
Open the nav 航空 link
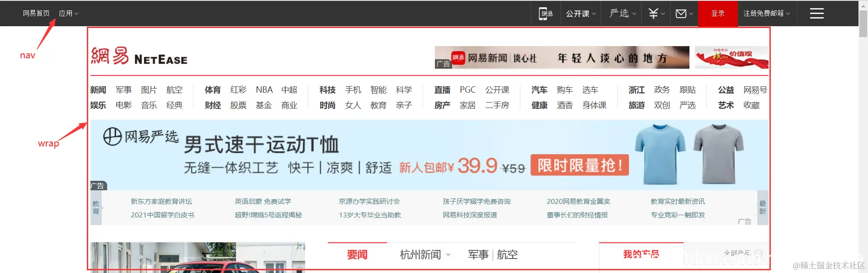pos(175,90)
